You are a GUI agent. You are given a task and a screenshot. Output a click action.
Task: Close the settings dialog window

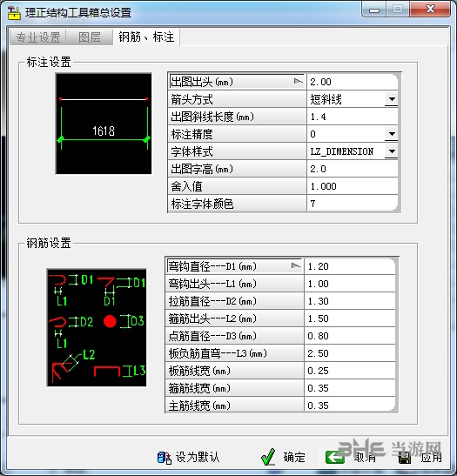[x=430, y=9]
